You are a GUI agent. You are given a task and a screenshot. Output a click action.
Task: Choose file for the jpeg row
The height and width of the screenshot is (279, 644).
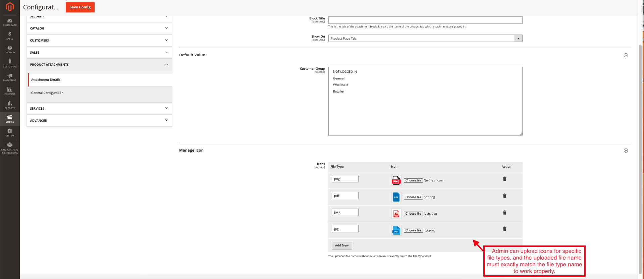point(413,214)
